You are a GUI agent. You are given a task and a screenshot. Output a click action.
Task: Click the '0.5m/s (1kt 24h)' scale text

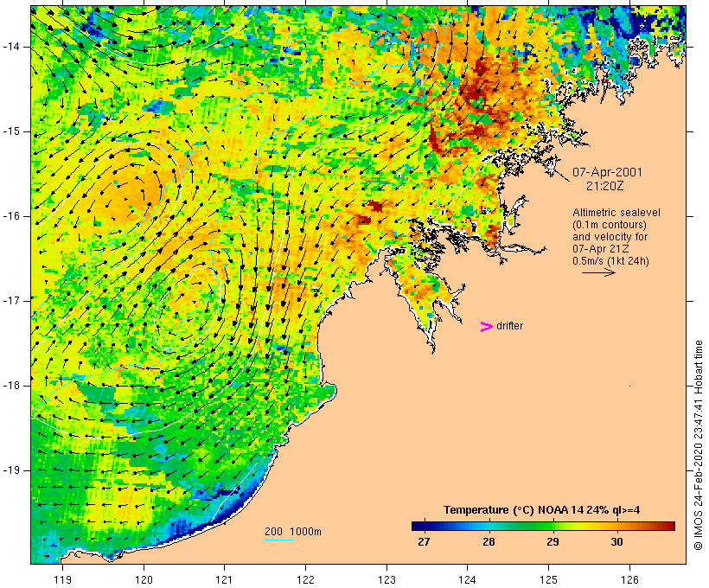(x=610, y=261)
